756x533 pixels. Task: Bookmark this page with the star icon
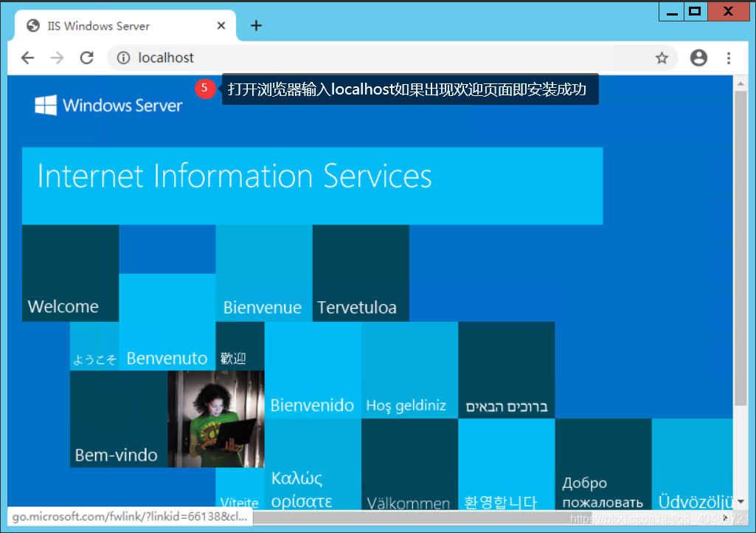click(662, 58)
